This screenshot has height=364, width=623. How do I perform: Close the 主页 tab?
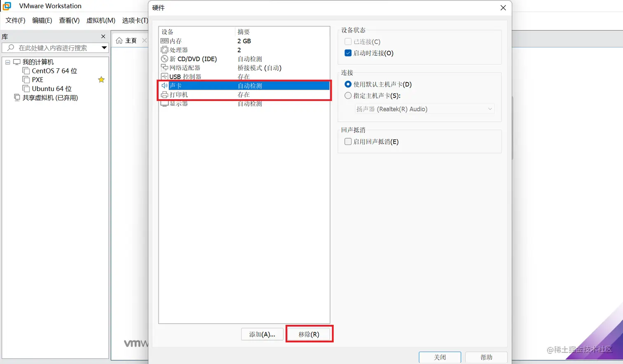point(144,40)
